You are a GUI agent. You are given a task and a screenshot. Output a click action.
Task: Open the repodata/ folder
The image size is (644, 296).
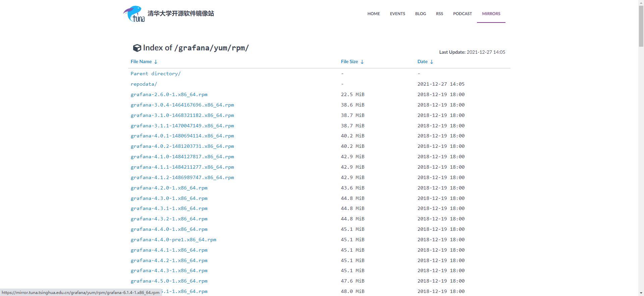click(x=144, y=84)
